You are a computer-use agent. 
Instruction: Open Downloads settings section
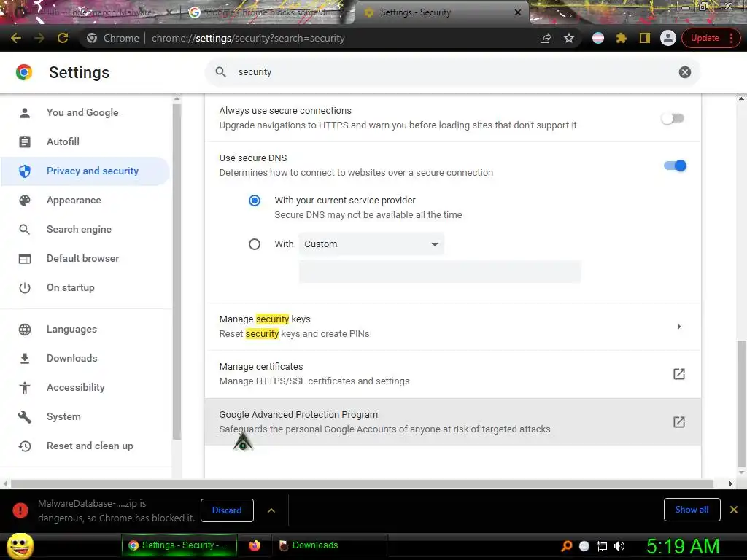click(x=72, y=358)
